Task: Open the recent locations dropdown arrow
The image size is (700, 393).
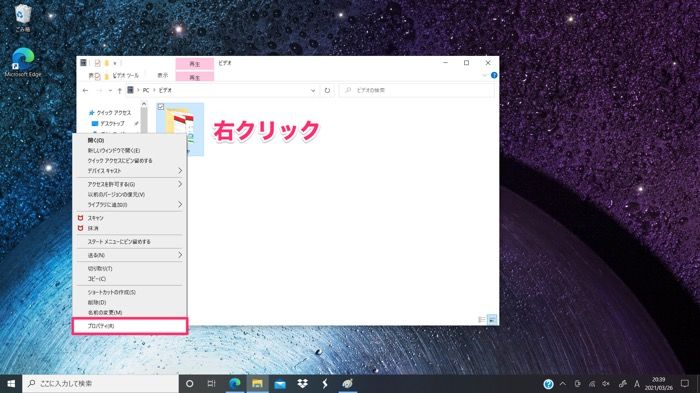Action: tap(110, 90)
